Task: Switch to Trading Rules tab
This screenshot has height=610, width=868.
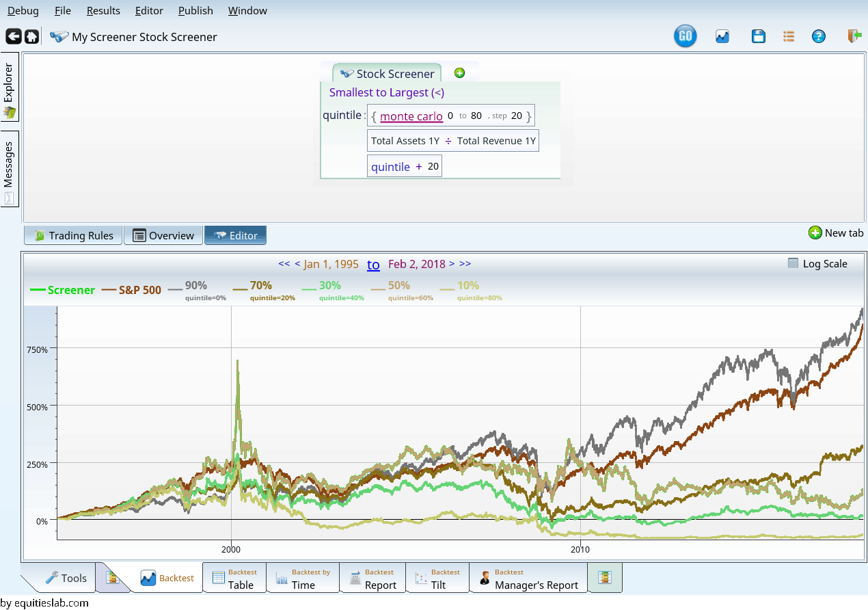Action: [73, 235]
